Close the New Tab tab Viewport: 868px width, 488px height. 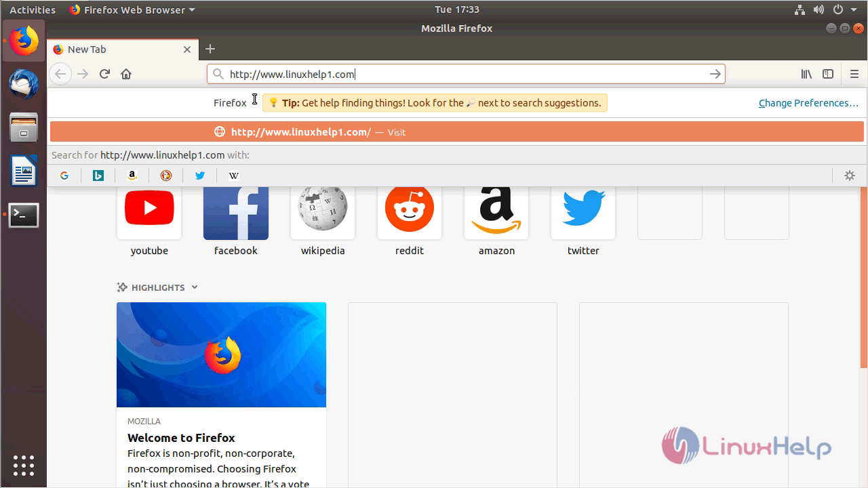tap(187, 49)
